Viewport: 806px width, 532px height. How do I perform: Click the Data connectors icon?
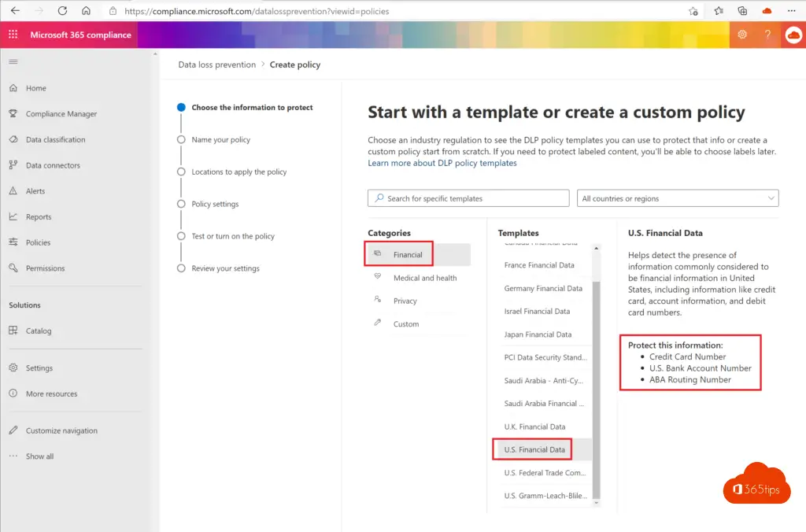13,165
